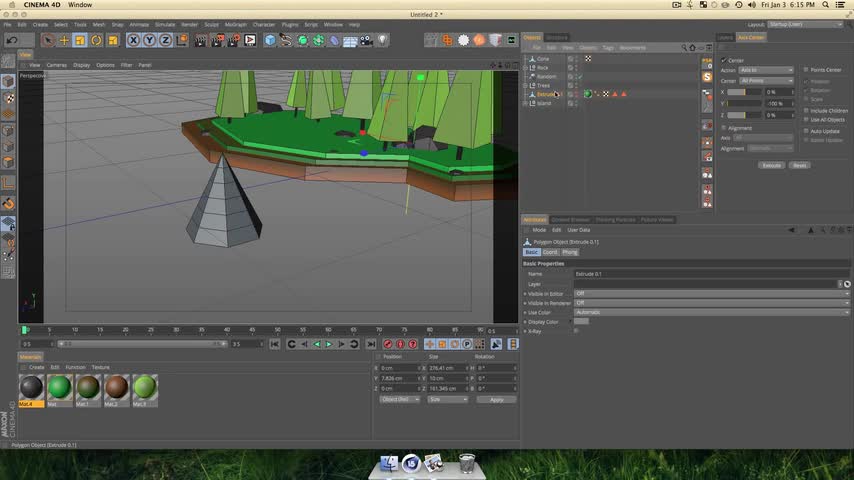Toggle the Include Children checkbox
Screen dimensions: 854x480
[806, 111]
